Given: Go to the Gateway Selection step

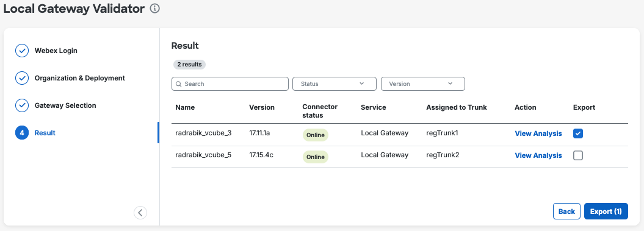Looking at the screenshot, I should (65, 105).
